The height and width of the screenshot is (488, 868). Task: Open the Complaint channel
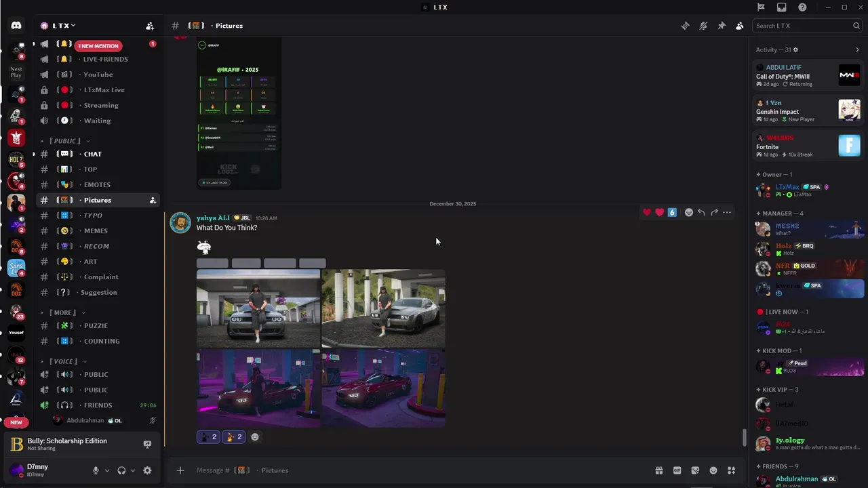[x=98, y=277]
